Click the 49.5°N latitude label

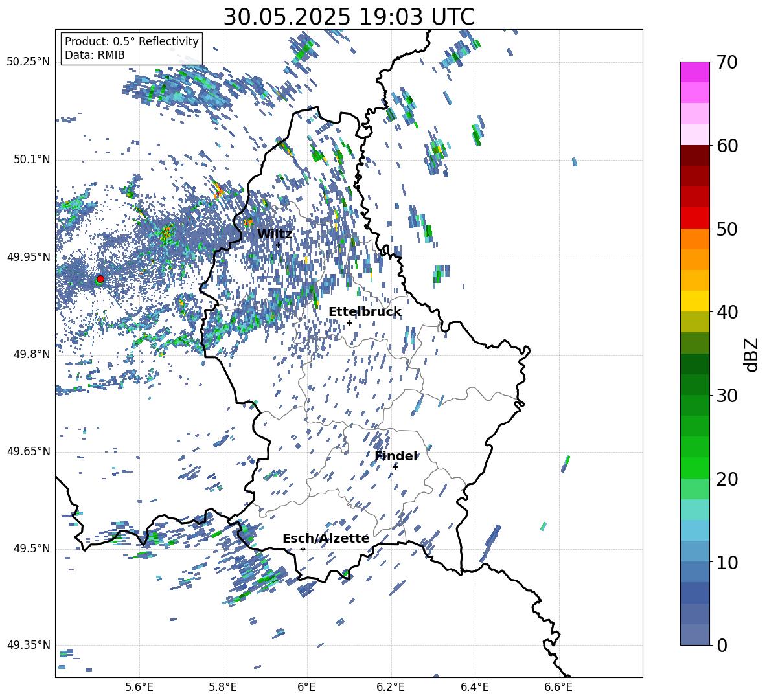pos(32,548)
